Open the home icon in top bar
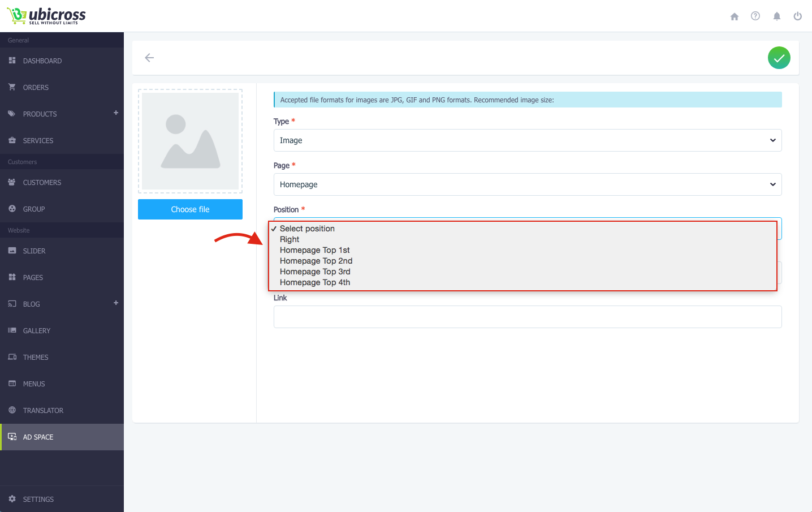Image resolution: width=812 pixels, height=512 pixels. pos(735,16)
